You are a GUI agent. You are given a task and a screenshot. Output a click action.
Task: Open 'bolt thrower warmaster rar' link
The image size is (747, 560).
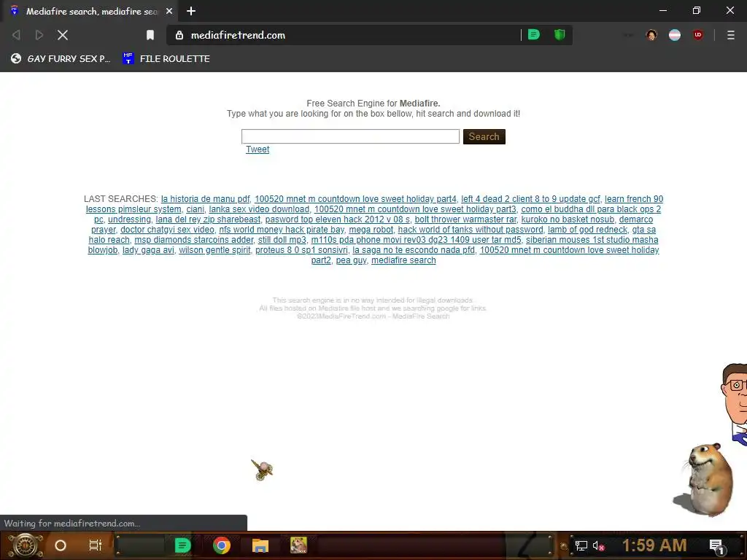click(465, 219)
